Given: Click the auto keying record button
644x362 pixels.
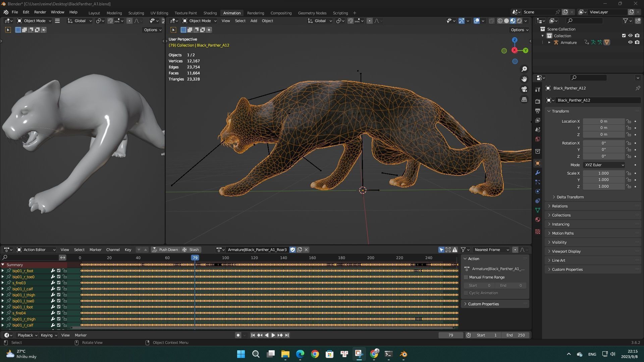Looking at the screenshot, I should click(238, 335).
